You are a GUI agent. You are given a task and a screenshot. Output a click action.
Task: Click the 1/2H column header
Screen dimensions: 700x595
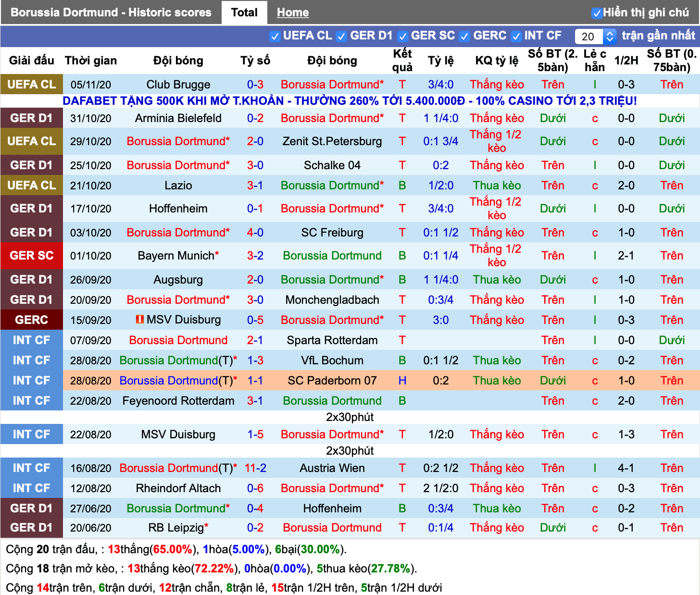(626, 61)
